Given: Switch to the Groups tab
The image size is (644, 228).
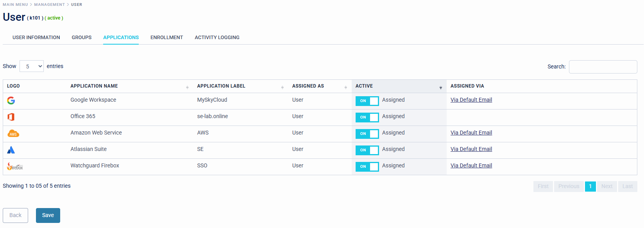Looking at the screenshot, I should pos(82,38).
